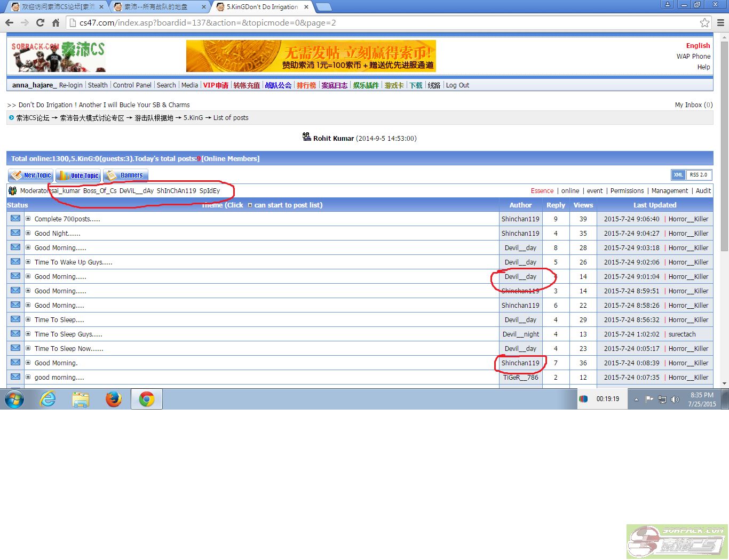The image size is (729, 560).
Task: Open the Chrome hamburger menu
Action: 720,23
